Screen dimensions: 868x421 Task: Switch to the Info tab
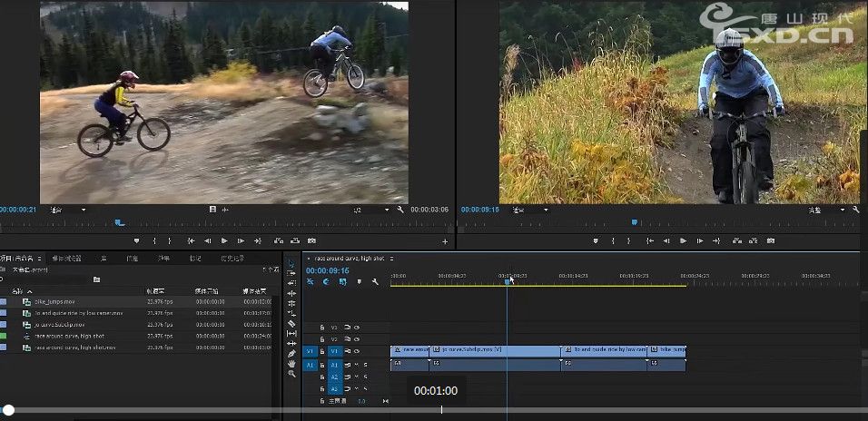click(x=133, y=259)
